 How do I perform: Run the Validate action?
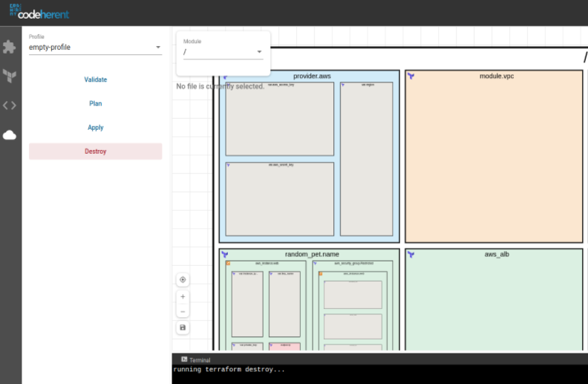(x=95, y=79)
